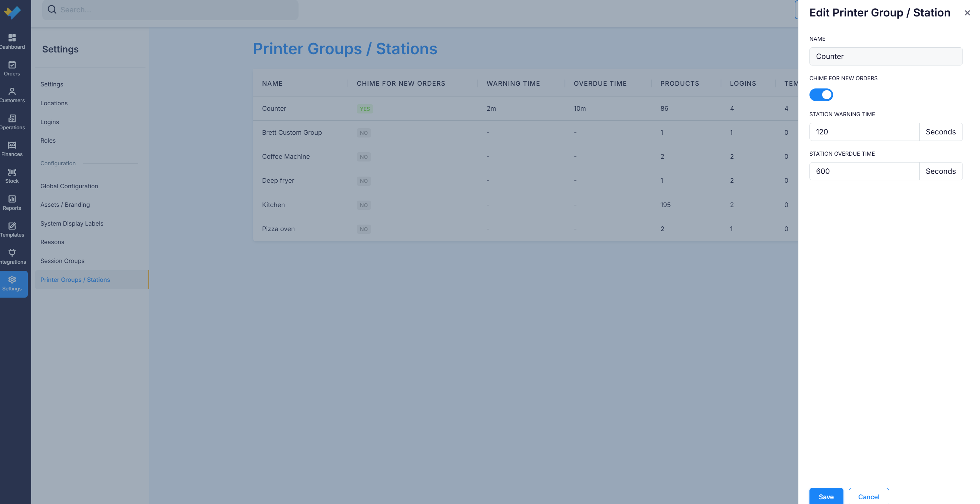Click the search magnifier icon

52,10
